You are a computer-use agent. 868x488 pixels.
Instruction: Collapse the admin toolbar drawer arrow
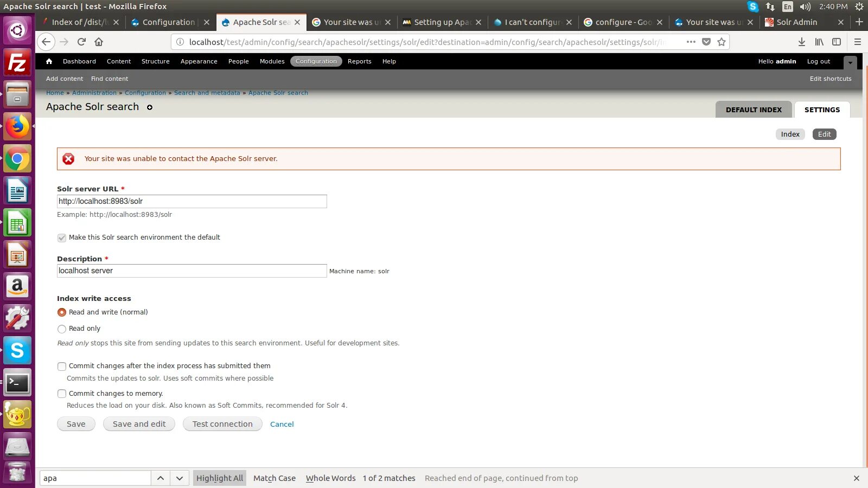pos(850,62)
